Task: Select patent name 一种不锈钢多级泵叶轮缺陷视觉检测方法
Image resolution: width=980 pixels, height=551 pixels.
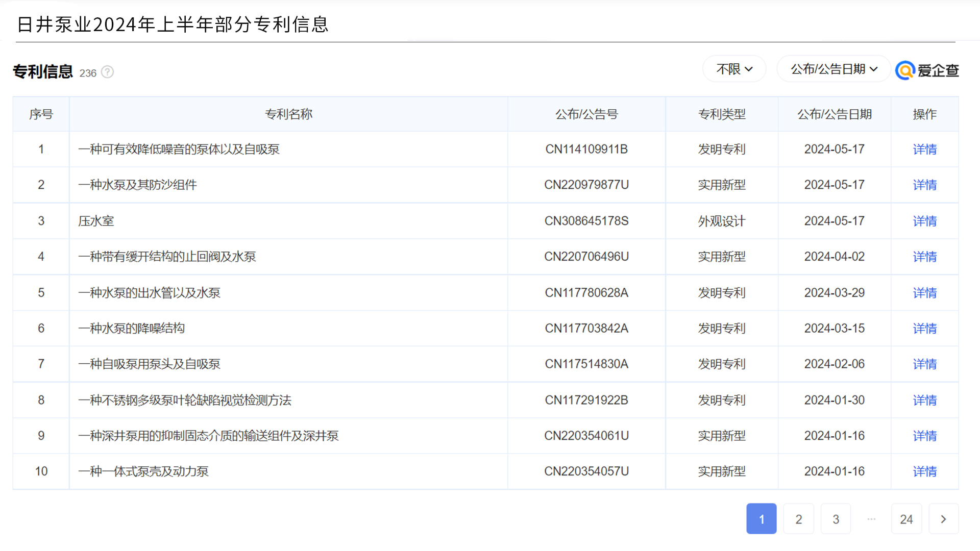Action: coord(185,400)
